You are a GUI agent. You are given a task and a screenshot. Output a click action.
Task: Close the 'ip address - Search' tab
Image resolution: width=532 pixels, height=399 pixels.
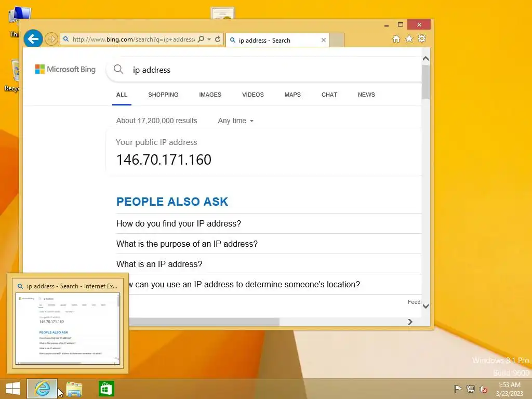tap(324, 40)
